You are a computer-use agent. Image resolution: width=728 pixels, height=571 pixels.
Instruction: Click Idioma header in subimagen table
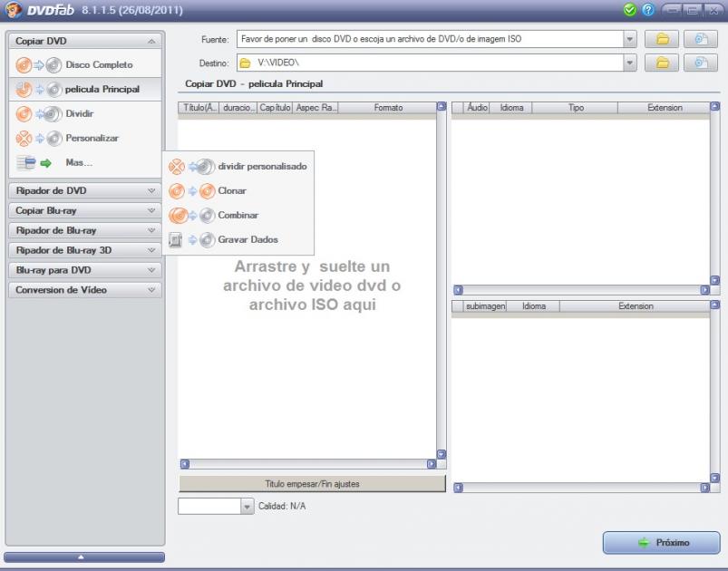click(533, 306)
